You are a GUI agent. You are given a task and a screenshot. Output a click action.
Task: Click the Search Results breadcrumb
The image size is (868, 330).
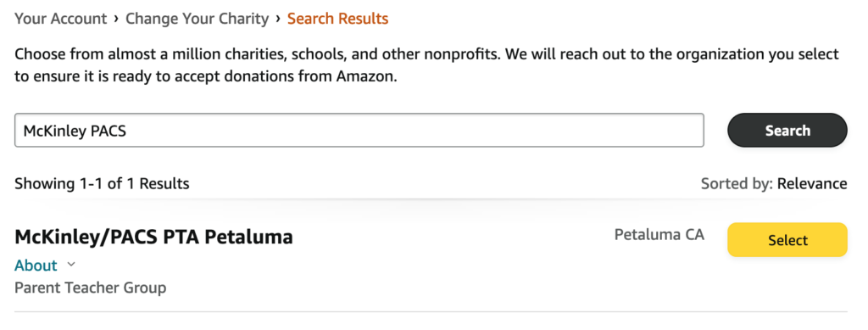point(337,19)
